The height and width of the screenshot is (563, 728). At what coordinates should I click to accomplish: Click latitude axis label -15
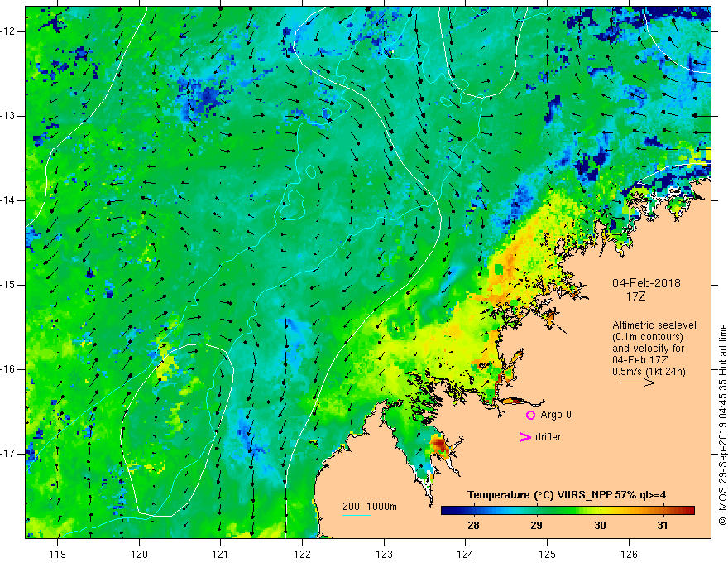(8, 285)
